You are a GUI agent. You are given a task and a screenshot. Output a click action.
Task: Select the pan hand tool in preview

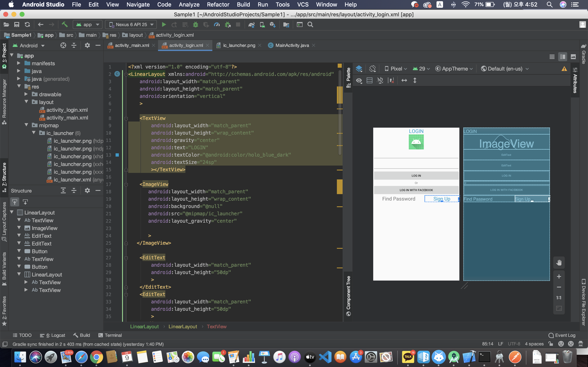(x=559, y=263)
